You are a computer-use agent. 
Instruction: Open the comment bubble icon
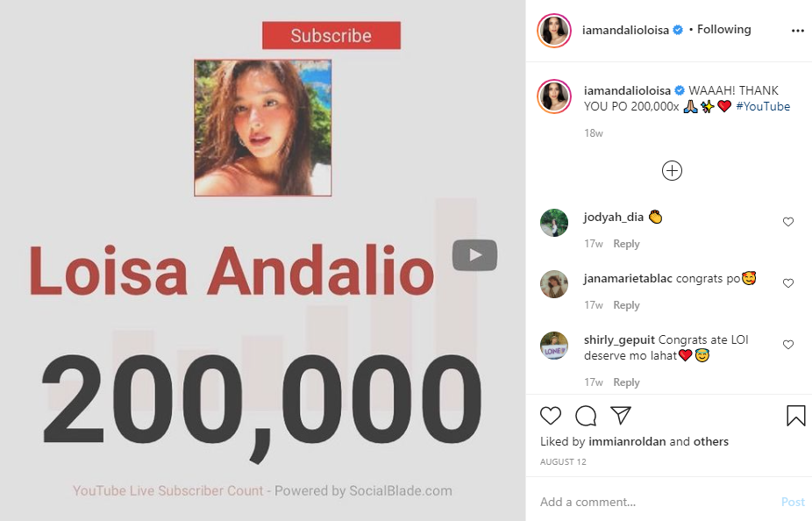point(586,416)
